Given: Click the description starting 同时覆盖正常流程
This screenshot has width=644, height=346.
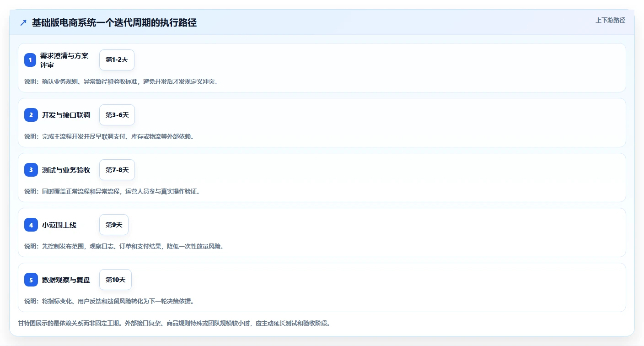Looking at the screenshot, I should (112, 191).
